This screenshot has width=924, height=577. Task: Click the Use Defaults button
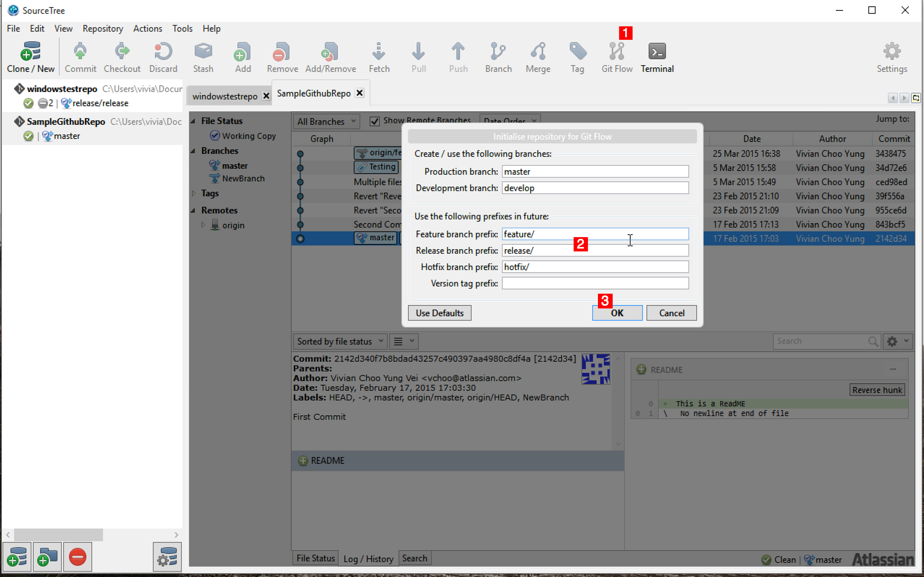[x=439, y=313]
